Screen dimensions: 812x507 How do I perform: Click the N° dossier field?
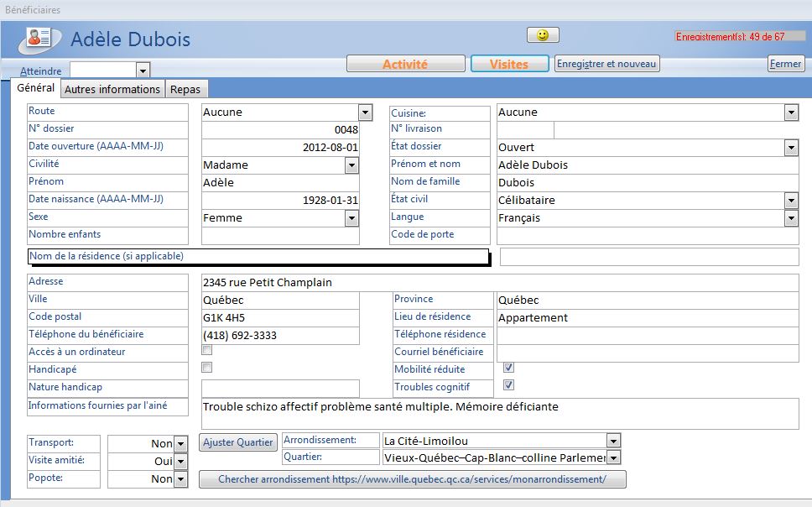280,129
